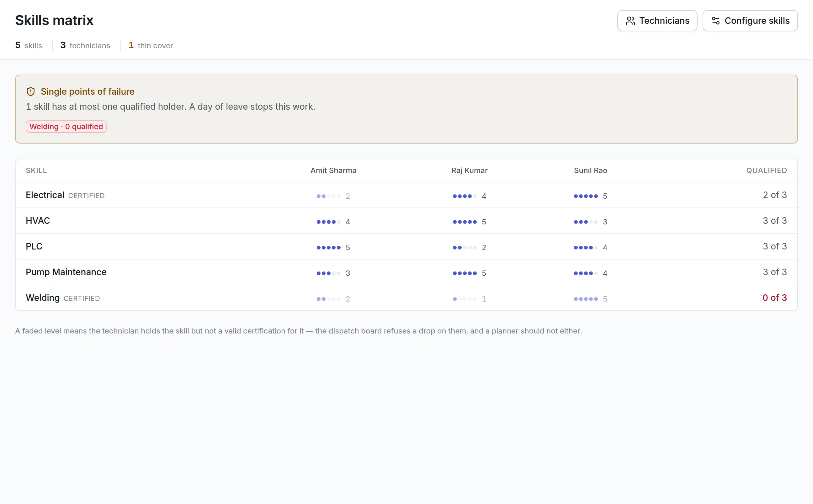Click the '3 technicians' summary stat
Screen dimensions: 813x504
tap(85, 45)
